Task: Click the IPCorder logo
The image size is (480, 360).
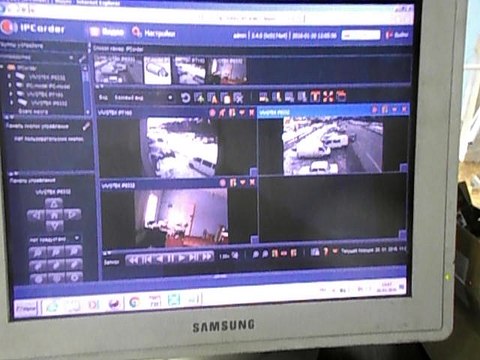Action: pos(33,28)
